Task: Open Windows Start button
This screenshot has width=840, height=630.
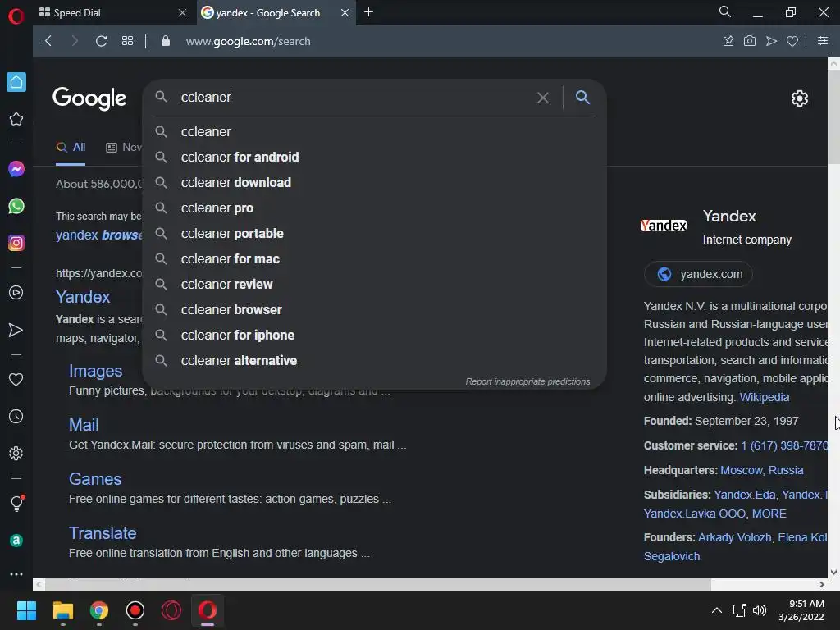Action: click(x=26, y=610)
